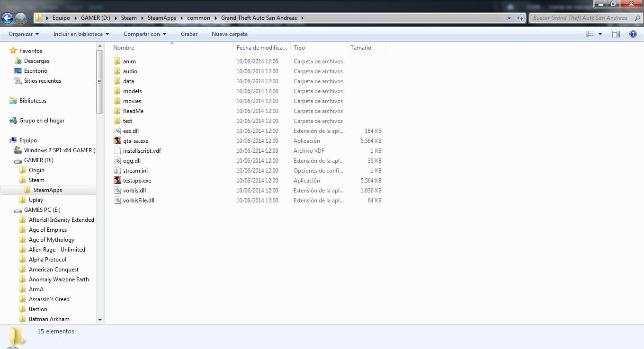Click Steam in the address breadcrumb
Screen dimensions: 644x349
129,18
